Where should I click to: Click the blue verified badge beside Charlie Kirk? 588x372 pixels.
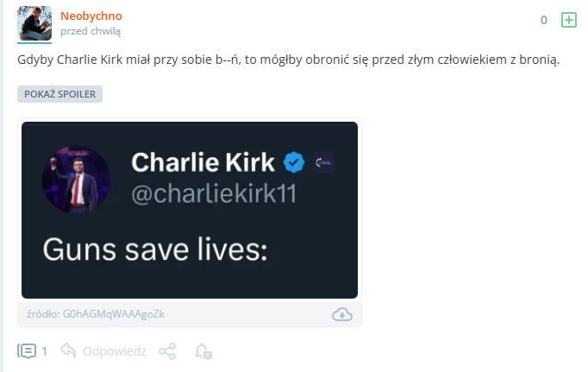click(x=295, y=161)
